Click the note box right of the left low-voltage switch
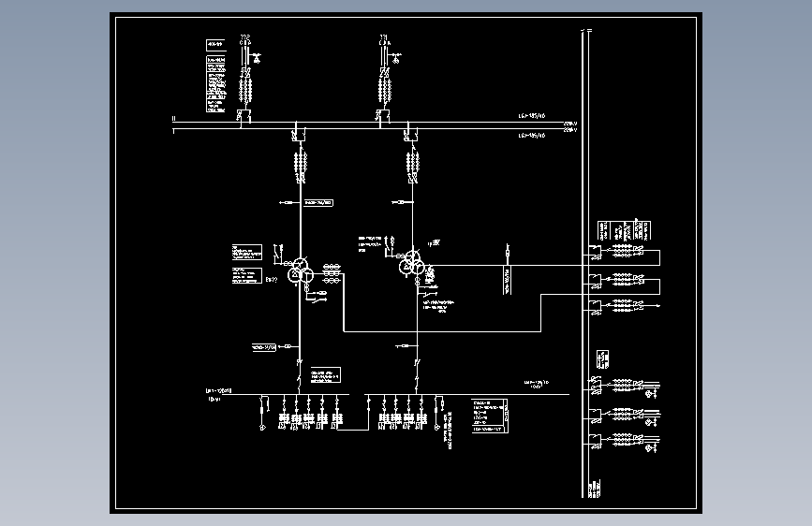 326,374
